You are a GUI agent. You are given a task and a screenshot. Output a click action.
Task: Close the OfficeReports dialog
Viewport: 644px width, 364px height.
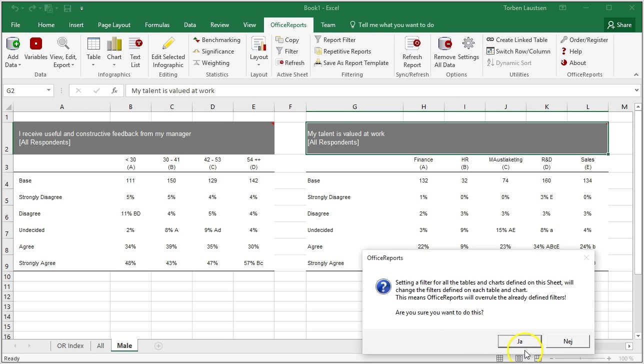click(586, 257)
